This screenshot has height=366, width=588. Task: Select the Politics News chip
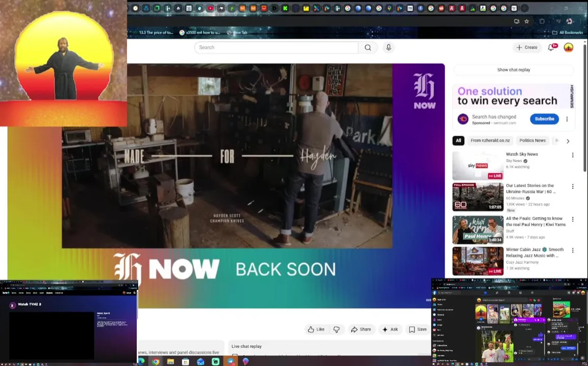coord(532,141)
